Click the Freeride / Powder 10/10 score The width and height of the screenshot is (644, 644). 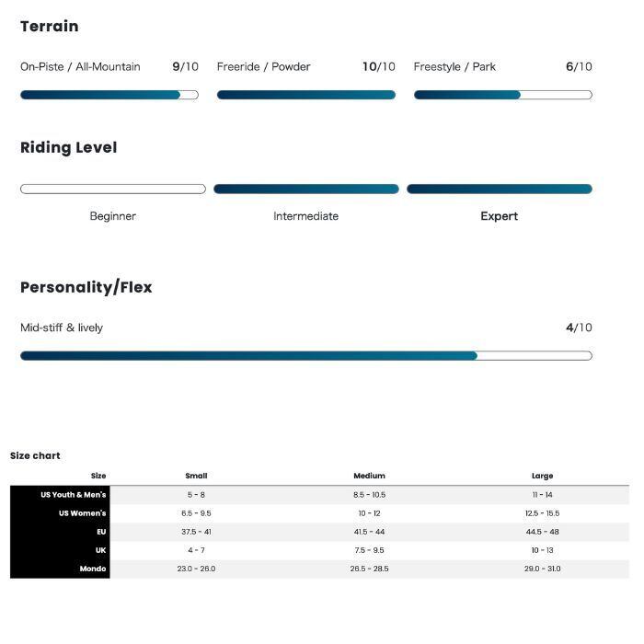coord(378,66)
